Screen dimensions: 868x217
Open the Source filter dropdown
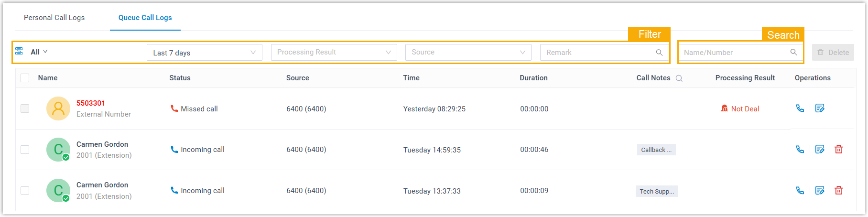point(468,53)
